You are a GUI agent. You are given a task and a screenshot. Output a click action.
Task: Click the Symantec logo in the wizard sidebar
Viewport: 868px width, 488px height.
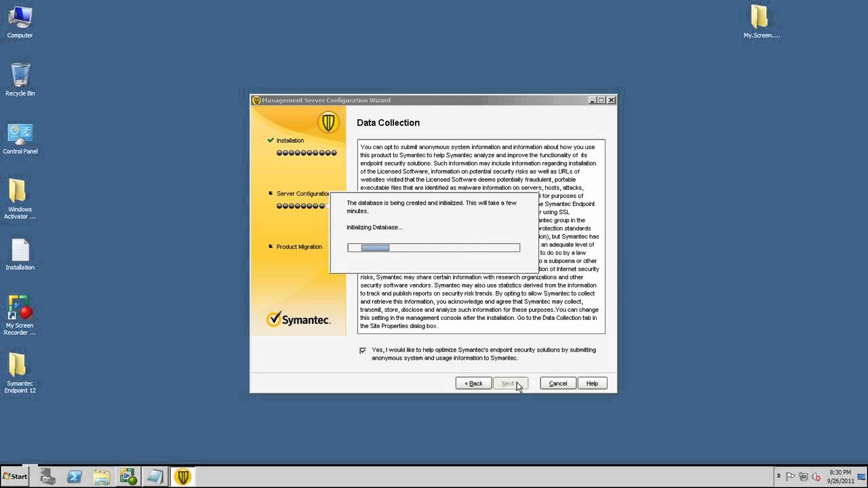pyautogui.click(x=298, y=319)
